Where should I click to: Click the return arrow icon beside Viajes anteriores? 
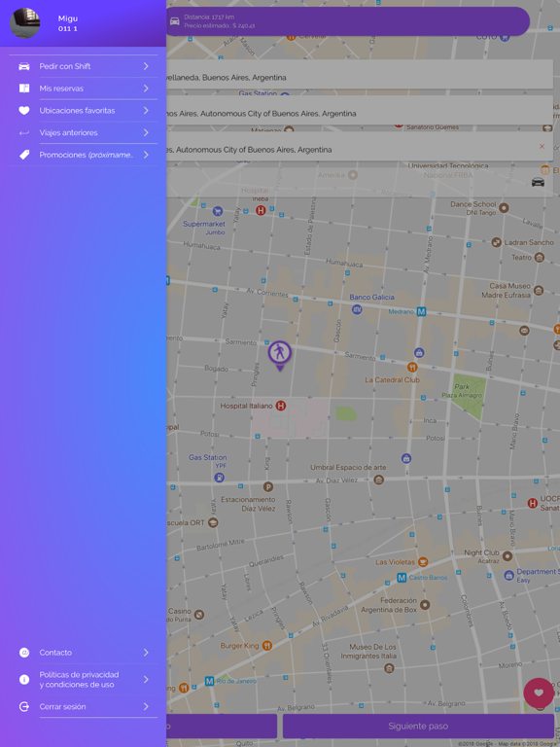click(x=23, y=133)
